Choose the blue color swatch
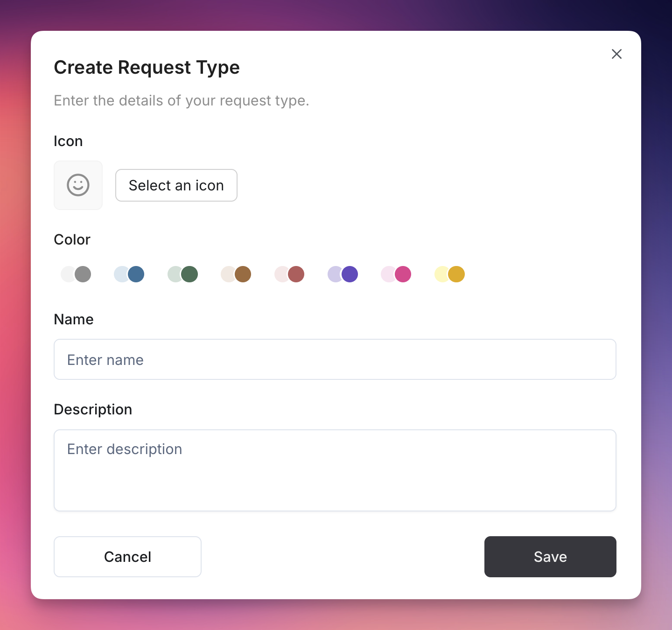Image resolution: width=672 pixels, height=630 pixels. tap(129, 274)
